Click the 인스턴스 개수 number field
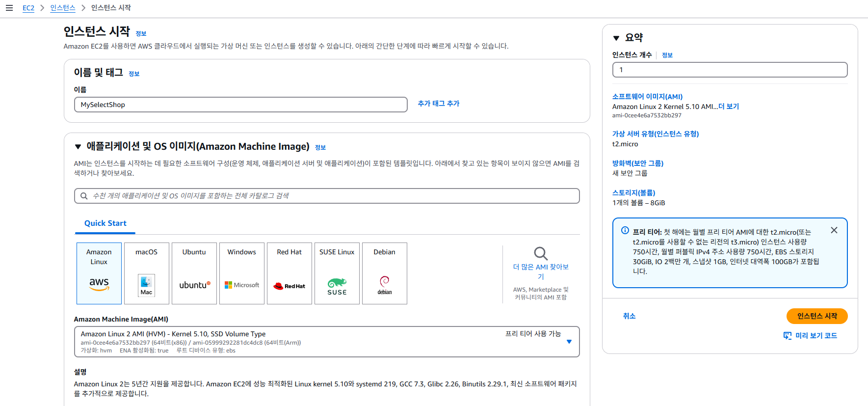Screen dimensions: 868x406 (x=730, y=70)
